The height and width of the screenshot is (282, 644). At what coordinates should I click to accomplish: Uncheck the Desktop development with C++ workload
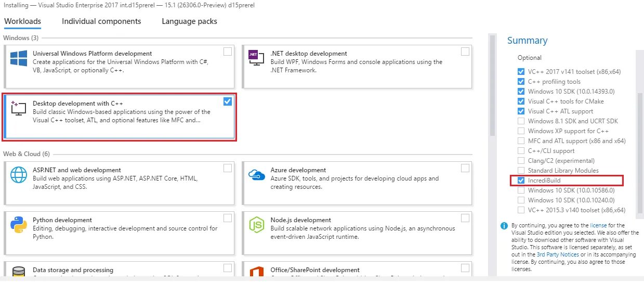coord(227,101)
